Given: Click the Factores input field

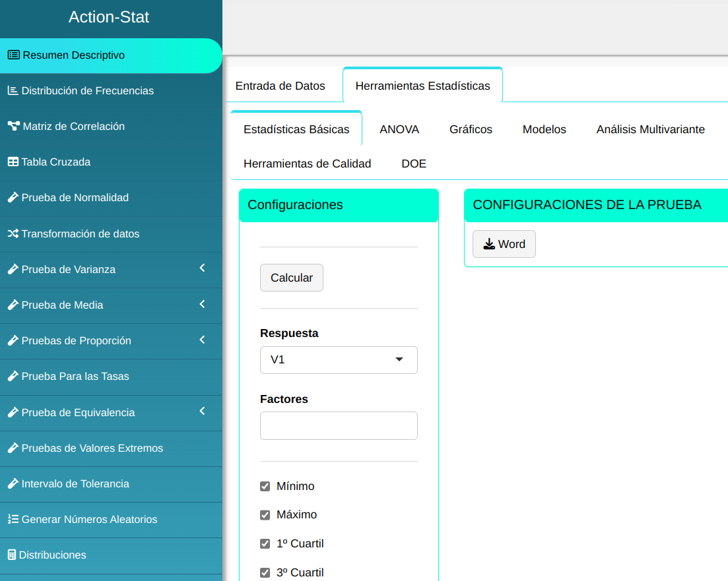Looking at the screenshot, I should coord(339,426).
